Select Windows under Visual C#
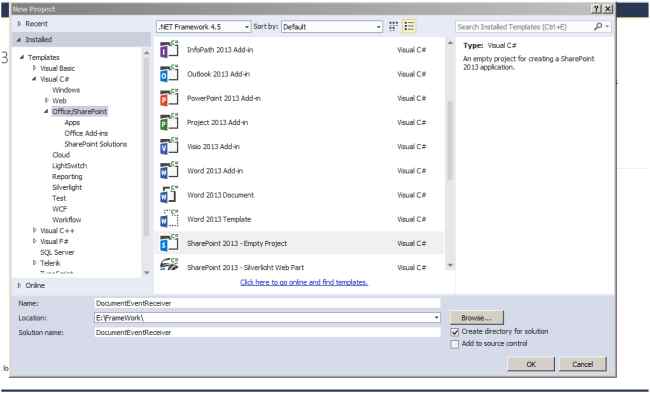The height and width of the screenshot is (393, 650). click(66, 90)
